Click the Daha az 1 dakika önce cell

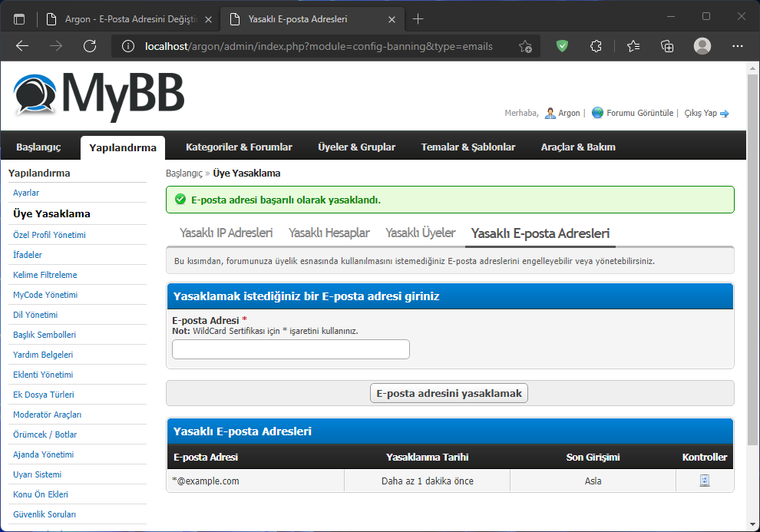[x=427, y=481]
